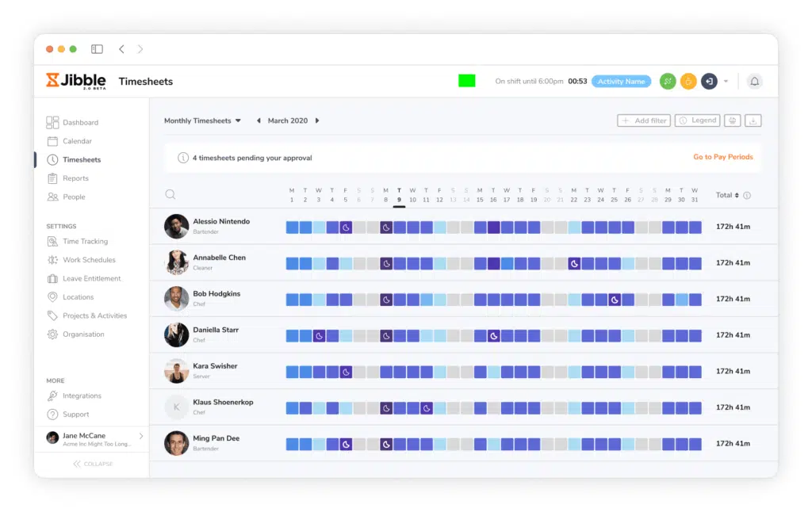
Task: Go to next month after March 2020
Action: pos(317,121)
